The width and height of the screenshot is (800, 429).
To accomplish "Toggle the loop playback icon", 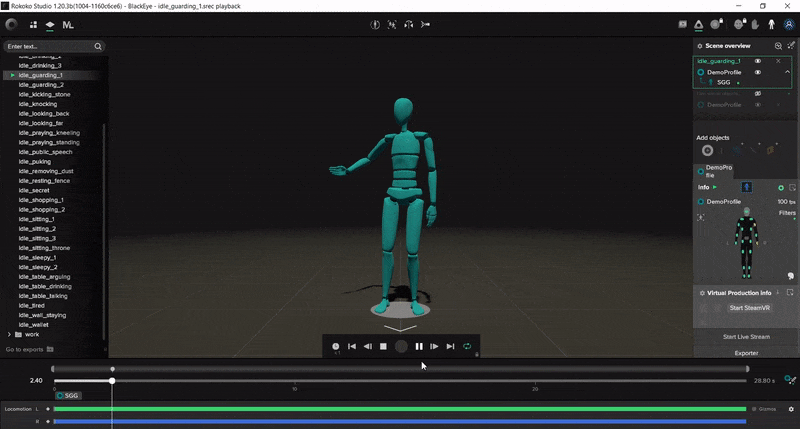I will pyautogui.click(x=467, y=346).
